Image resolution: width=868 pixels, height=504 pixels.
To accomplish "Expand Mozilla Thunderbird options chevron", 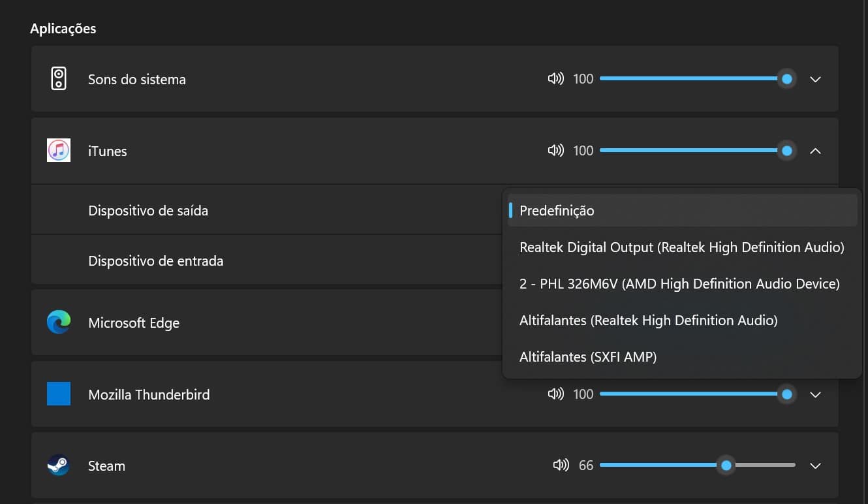I will [x=815, y=394].
